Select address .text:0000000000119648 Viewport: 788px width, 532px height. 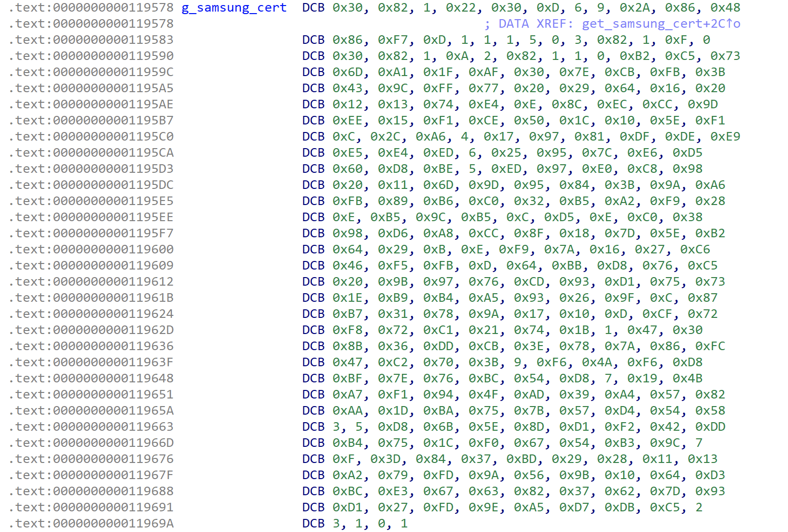(91, 378)
